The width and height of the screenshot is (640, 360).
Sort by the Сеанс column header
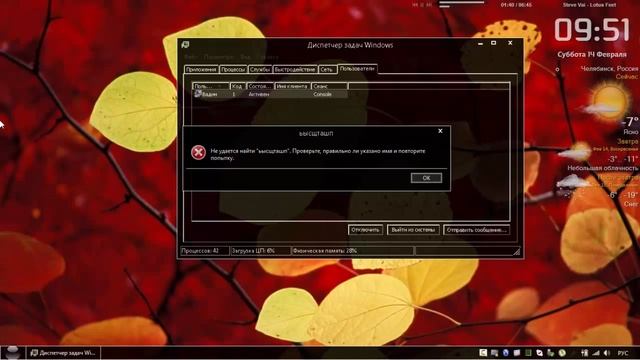329,86
